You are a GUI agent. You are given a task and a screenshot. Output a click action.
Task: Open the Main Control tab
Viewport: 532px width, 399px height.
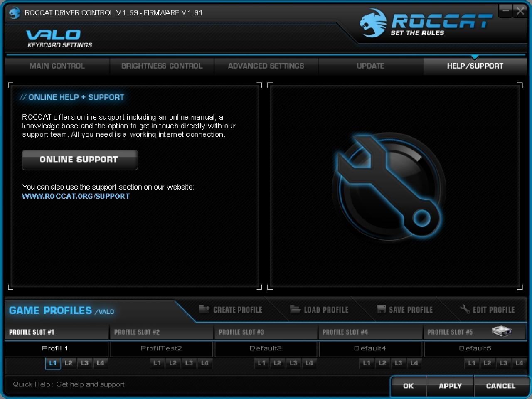pos(57,66)
